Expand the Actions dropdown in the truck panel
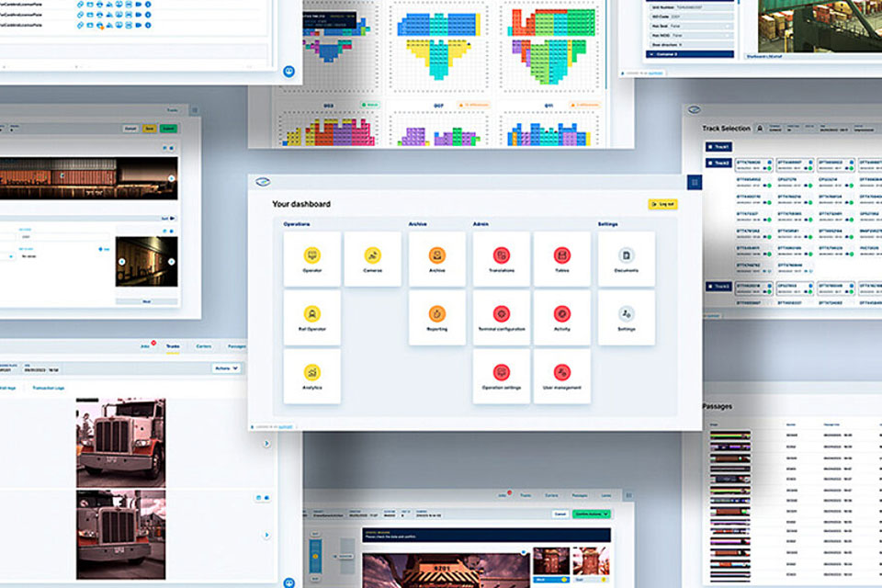The height and width of the screenshot is (588, 882). point(225,367)
